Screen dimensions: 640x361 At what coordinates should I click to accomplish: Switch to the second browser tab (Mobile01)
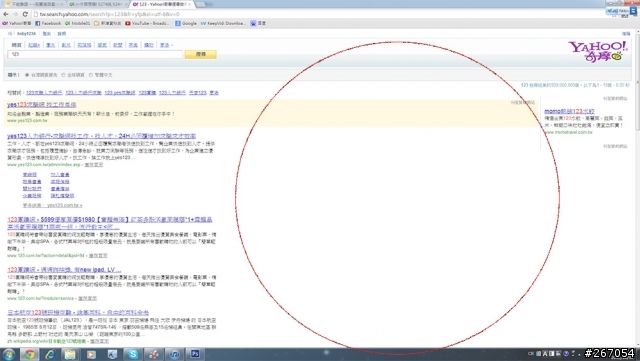(97, 4)
